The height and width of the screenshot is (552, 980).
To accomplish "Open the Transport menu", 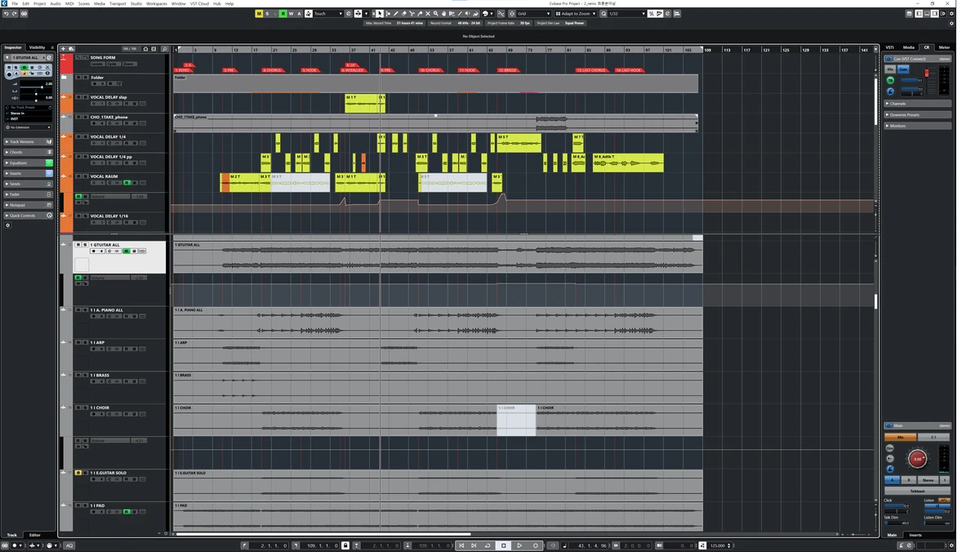I will (x=118, y=3).
